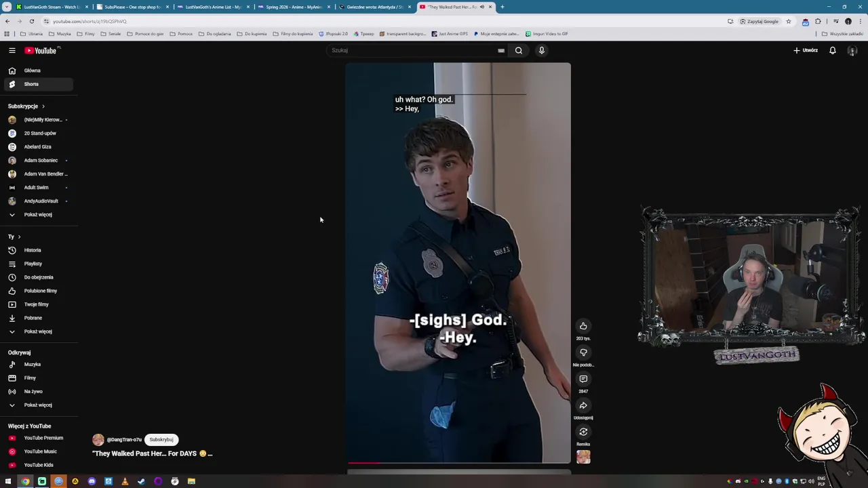Click the channel avatar of DangTran
The image size is (868, 488).
[x=98, y=440]
